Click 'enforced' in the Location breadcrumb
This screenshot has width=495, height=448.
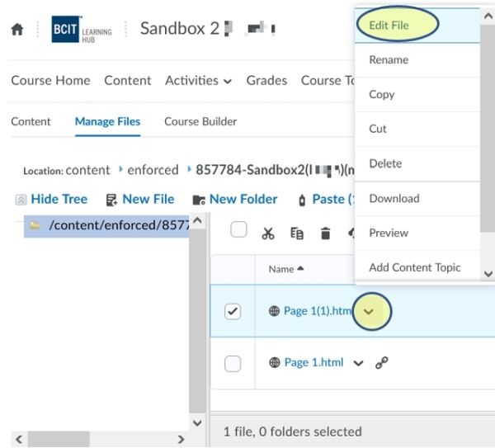click(153, 170)
